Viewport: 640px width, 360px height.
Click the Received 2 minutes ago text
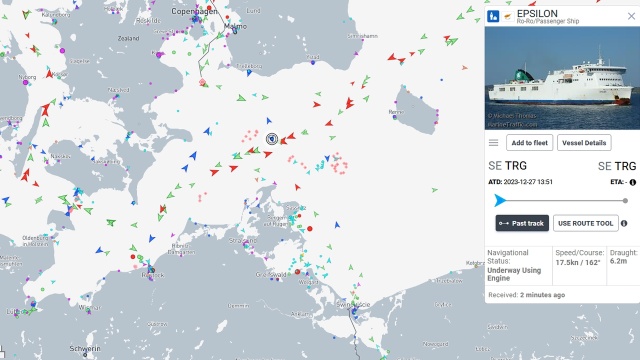point(527,295)
